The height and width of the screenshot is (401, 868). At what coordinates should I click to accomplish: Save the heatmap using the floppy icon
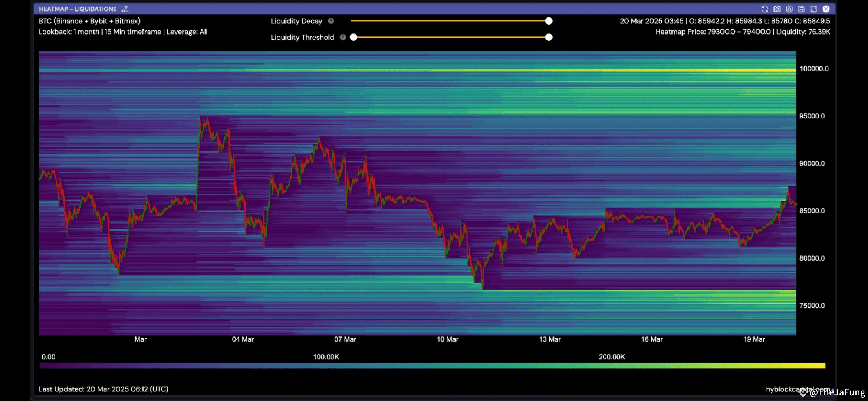[801, 9]
